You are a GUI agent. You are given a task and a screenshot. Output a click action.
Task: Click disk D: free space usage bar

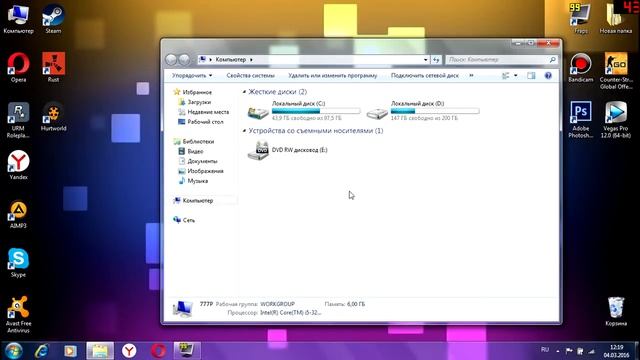tap(435, 111)
